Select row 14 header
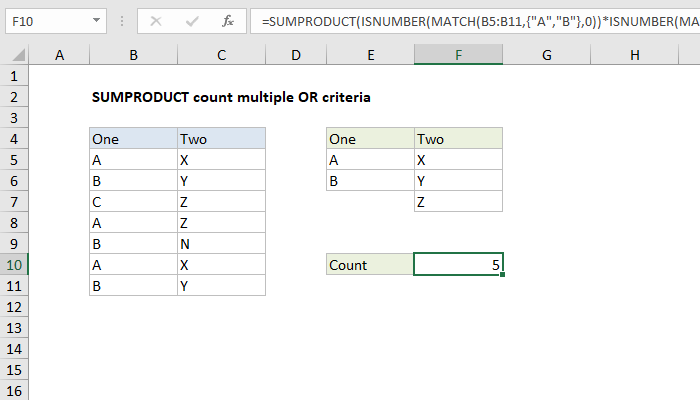 click(14, 349)
